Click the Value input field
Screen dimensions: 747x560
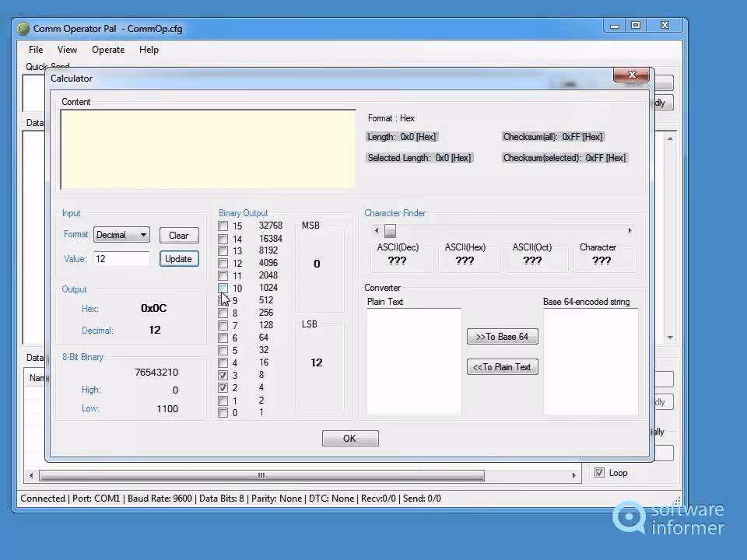[x=121, y=258]
